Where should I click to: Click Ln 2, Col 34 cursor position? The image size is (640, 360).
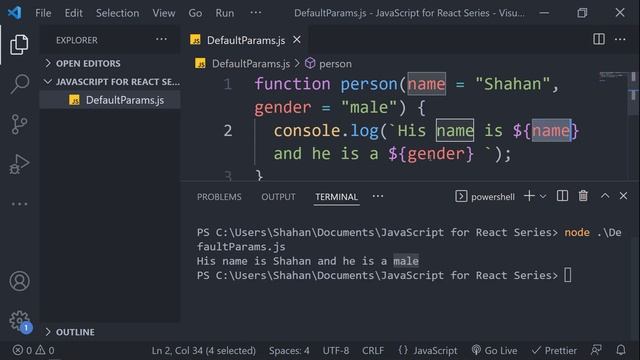point(204,351)
